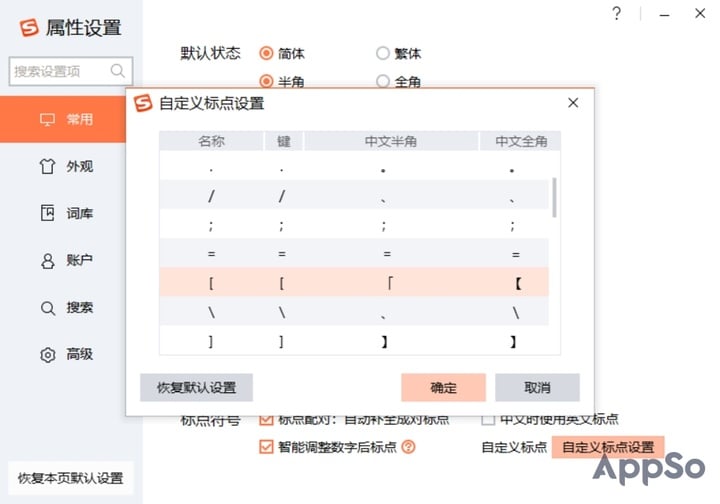Toggle 智能调整数字后标点 checkbox
The image size is (720, 504).
coord(266,447)
